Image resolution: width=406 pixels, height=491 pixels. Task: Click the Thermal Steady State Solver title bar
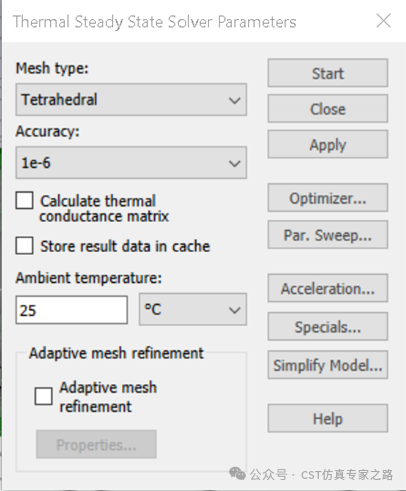[154, 22]
